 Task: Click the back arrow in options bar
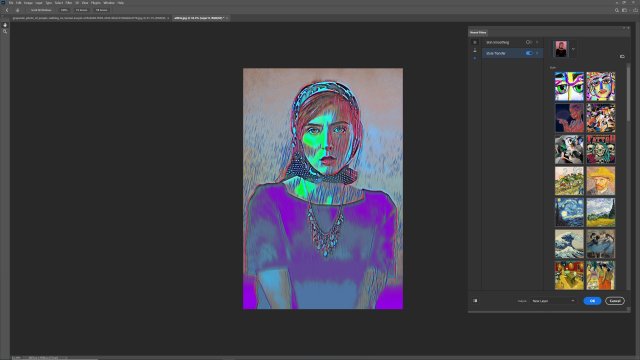(7, 10)
